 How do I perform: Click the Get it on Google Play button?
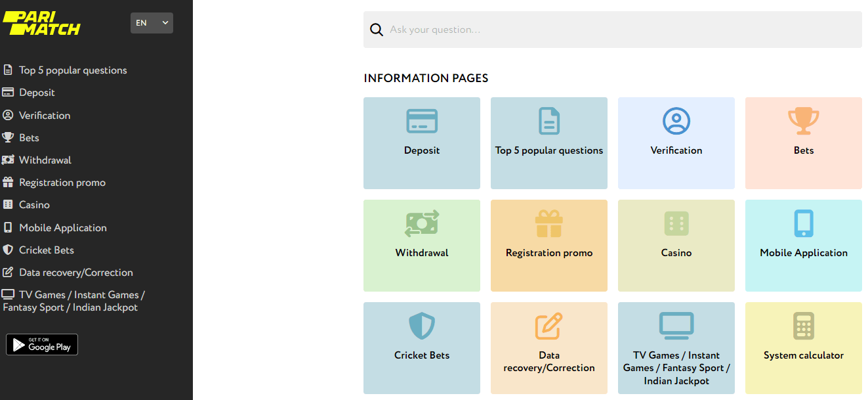(42, 345)
